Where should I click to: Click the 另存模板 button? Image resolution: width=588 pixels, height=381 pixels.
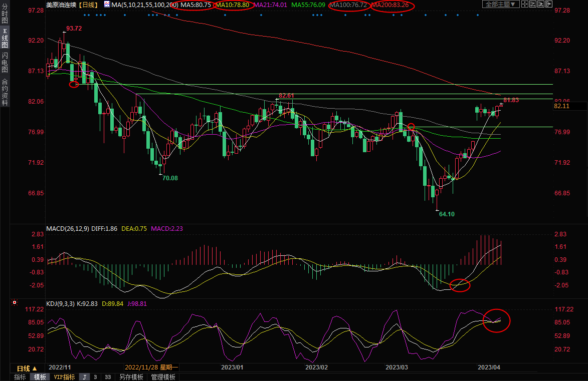click(131, 377)
